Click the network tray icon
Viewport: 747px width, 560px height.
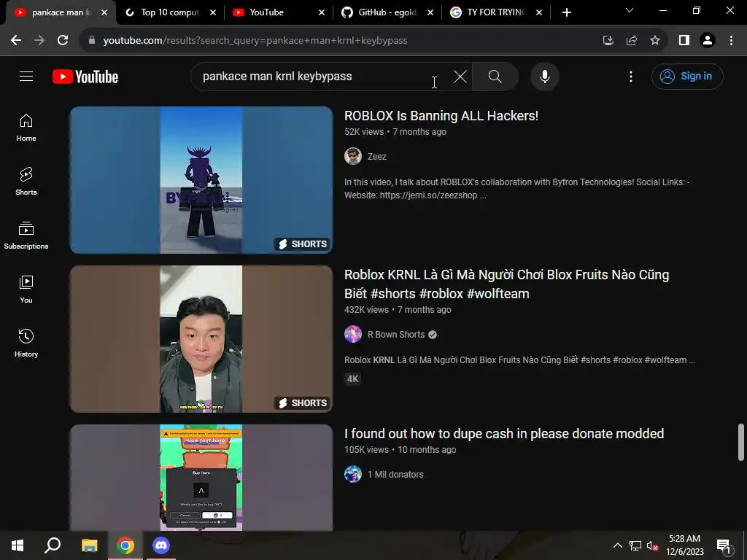[635, 545]
